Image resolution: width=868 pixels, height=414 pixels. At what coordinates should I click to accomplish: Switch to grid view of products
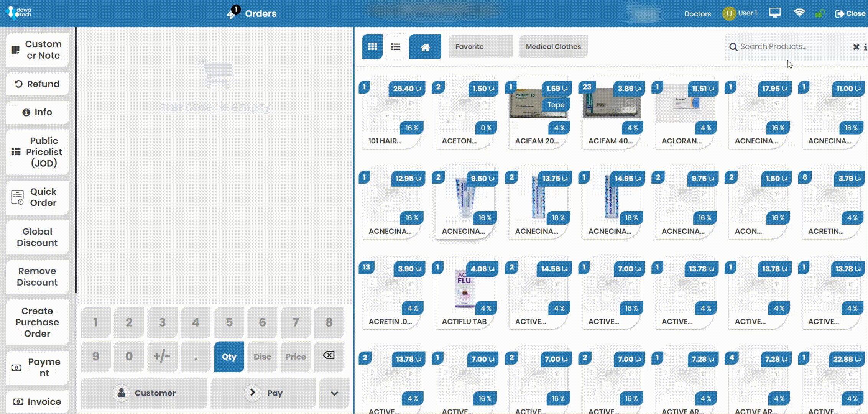[x=372, y=46]
